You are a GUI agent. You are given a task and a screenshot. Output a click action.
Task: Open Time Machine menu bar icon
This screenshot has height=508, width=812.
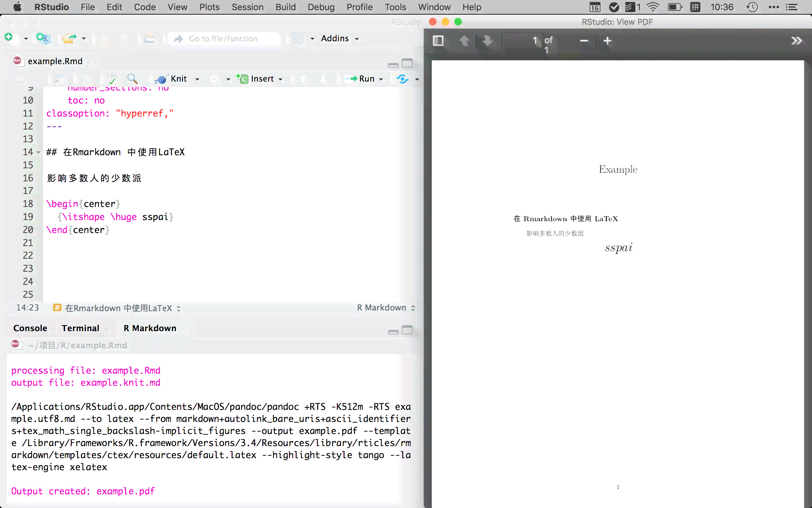[x=752, y=7]
